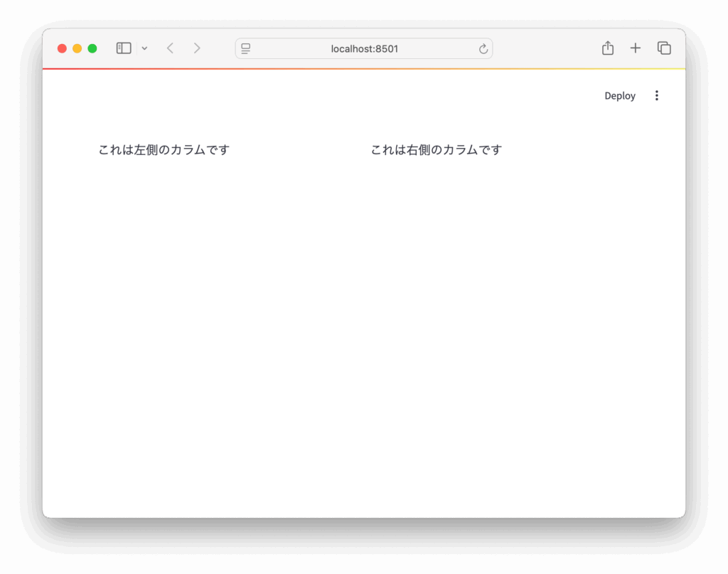This screenshot has width=728, height=574.
Task: Open the Streamlit three-dot main menu
Action: click(x=656, y=95)
